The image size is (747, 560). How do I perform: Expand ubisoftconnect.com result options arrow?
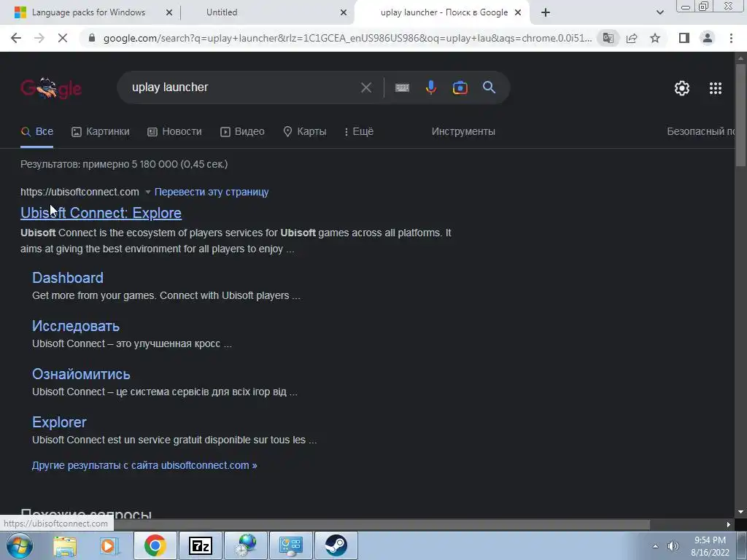pos(147,192)
